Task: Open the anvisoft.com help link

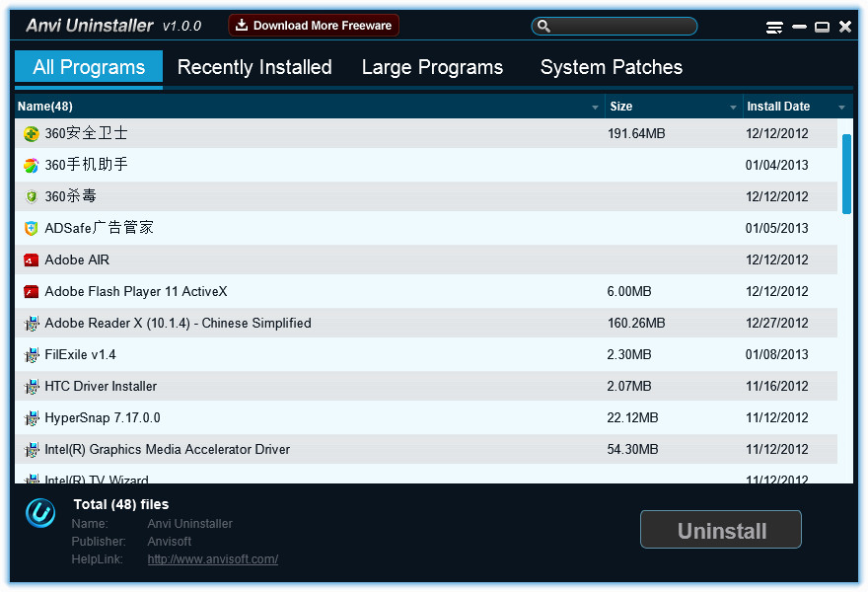Action: (213, 559)
